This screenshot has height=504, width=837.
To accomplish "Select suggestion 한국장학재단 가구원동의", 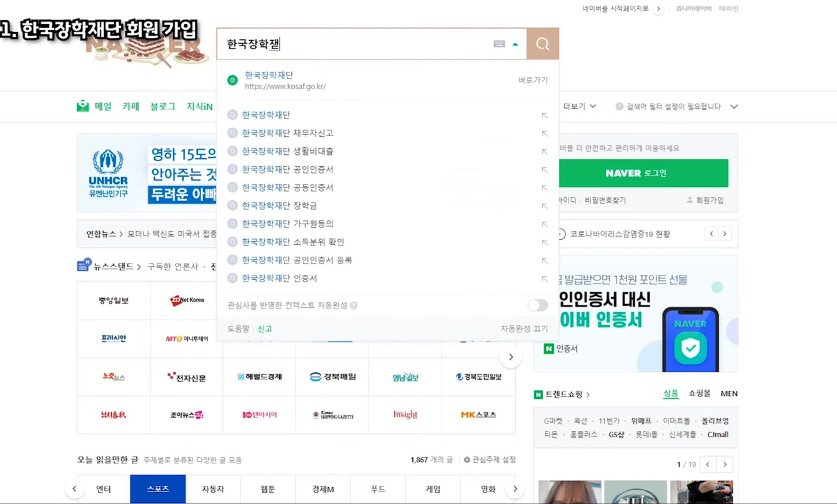I will coord(287,224).
